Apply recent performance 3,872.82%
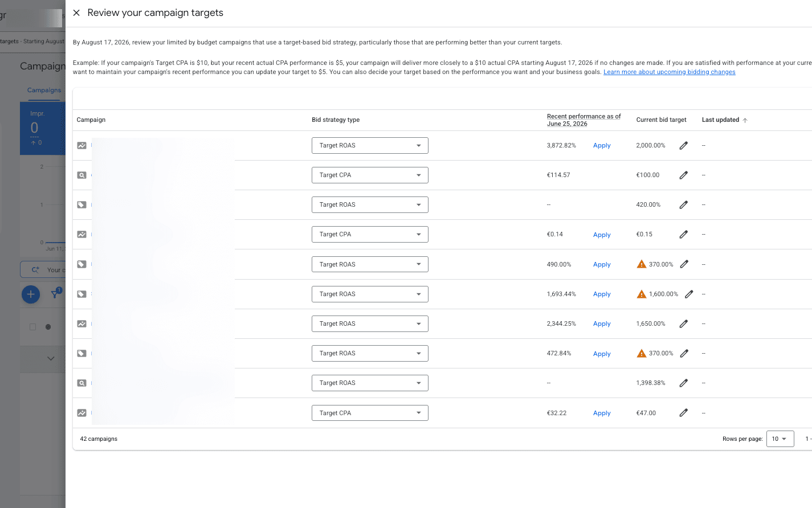This screenshot has height=508, width=812. 602,145
